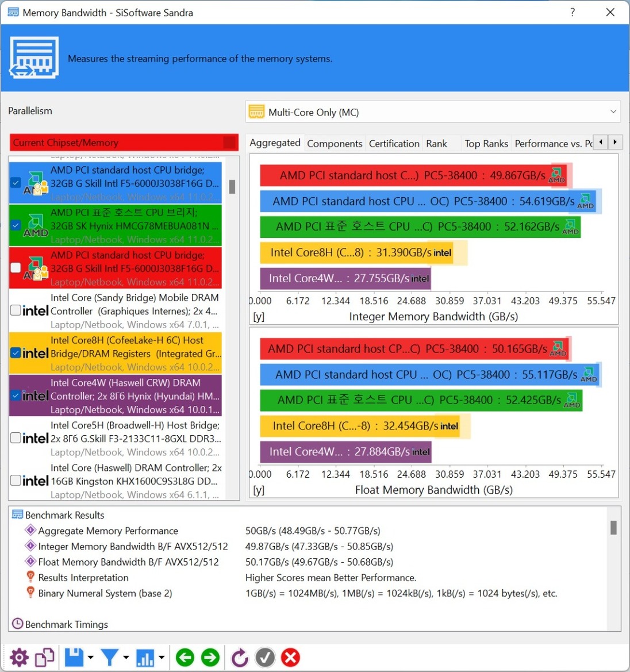Click the Integer Memory Bandwidth diamond icon
Viewport: 630px width, 672px height.
(x=30, y=546)
